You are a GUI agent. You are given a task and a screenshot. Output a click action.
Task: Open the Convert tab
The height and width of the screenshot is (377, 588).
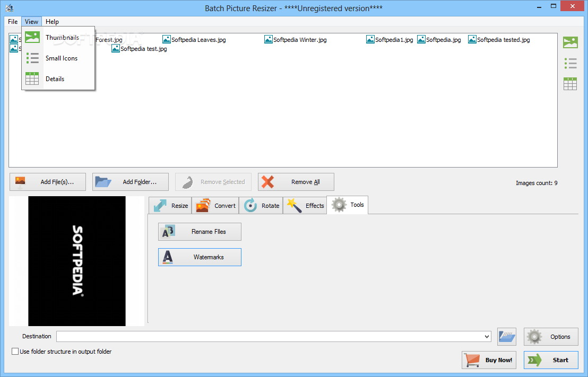click(x=215, y=205)
